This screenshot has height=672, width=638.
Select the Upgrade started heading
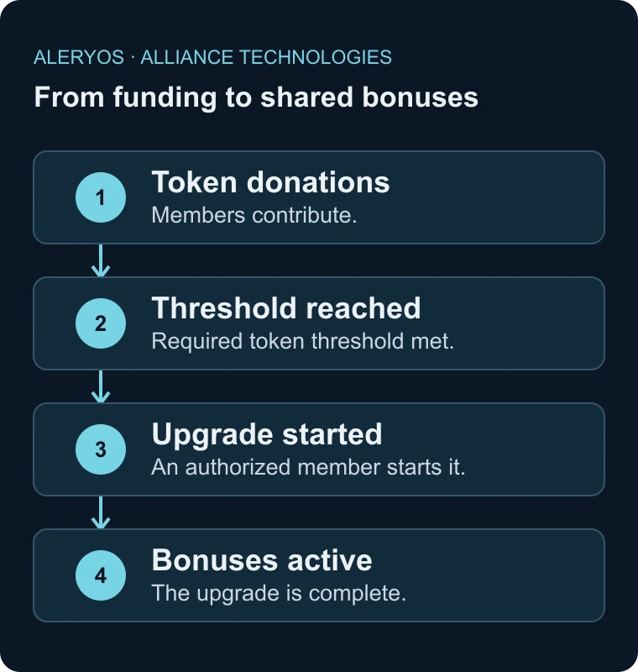tap(267, 434)
